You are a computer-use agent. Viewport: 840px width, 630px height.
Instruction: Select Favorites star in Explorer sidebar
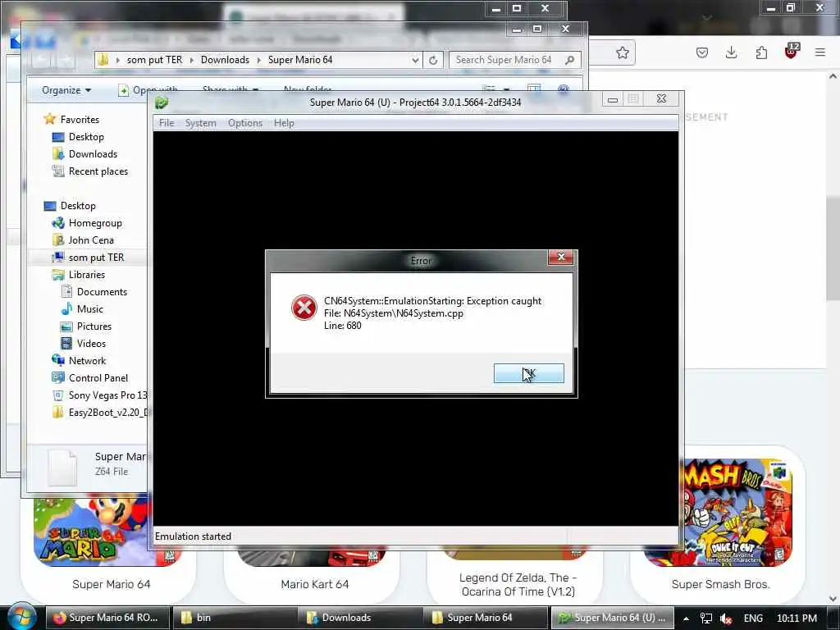coord(50,119)
